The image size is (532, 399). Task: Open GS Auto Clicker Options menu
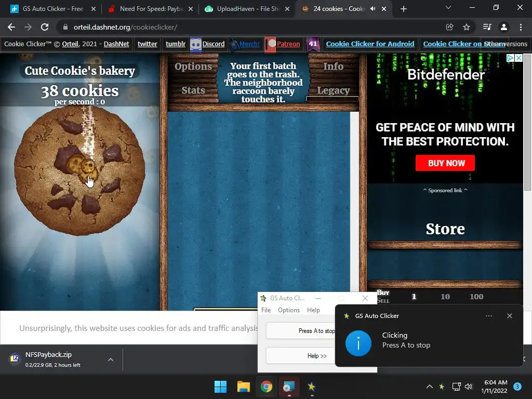click(289, 310)
